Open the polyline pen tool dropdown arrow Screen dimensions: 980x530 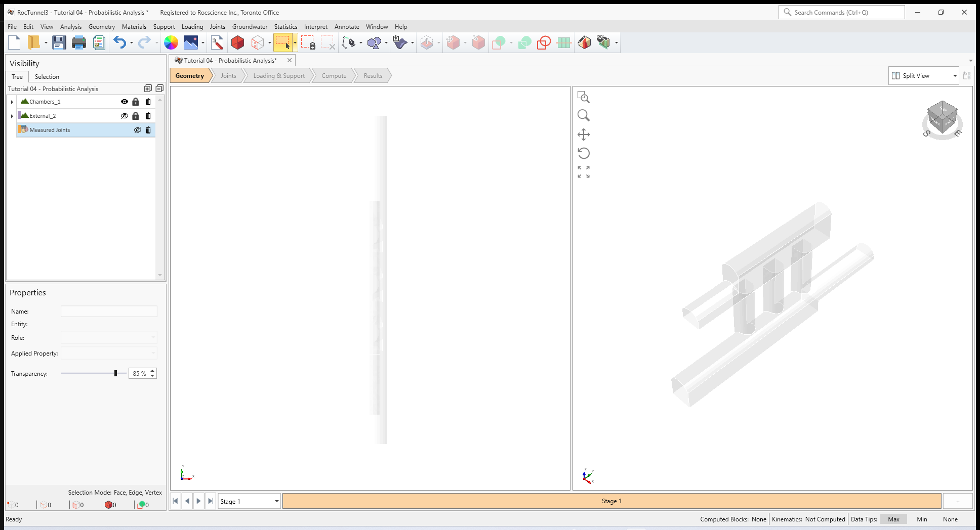point(360,43)
